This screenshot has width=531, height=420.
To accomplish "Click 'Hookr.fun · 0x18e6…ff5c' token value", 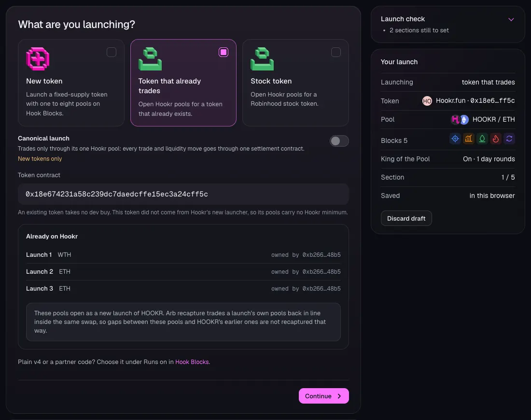I will tap(475, 100).
